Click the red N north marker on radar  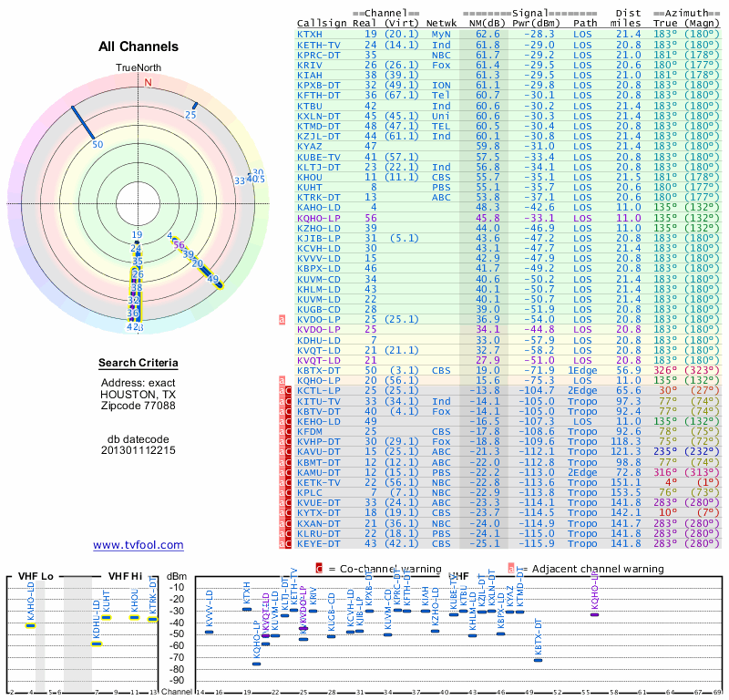point(148,81)
